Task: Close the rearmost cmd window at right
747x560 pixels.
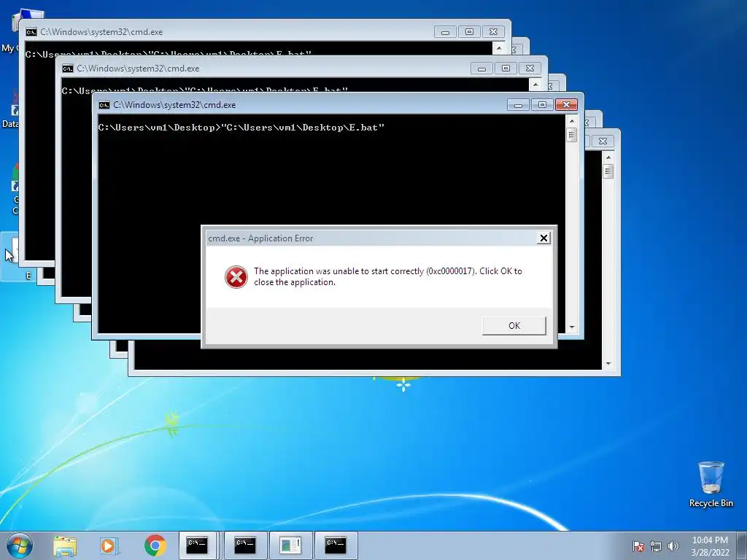Action: pos(603,141)
